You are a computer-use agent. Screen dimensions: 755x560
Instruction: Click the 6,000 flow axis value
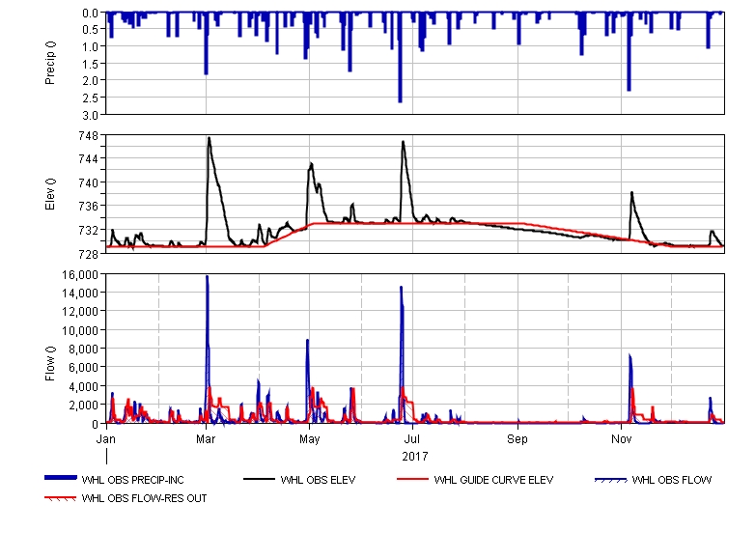pyautogui.click(x=83, y=368)
